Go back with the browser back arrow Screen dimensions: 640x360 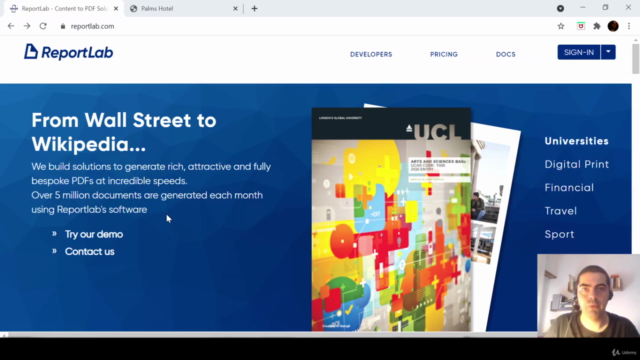coord(11,26)
